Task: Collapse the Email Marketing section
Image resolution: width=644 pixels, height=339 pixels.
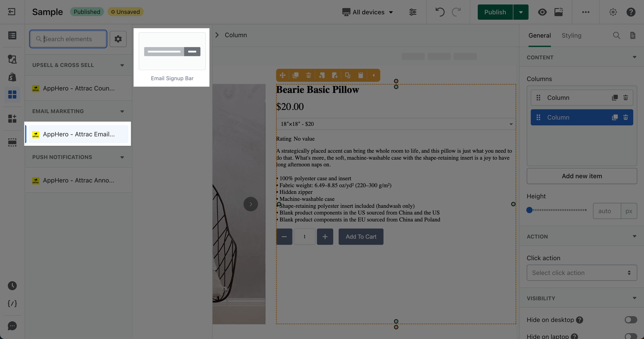Action: (x=122, y=111)
